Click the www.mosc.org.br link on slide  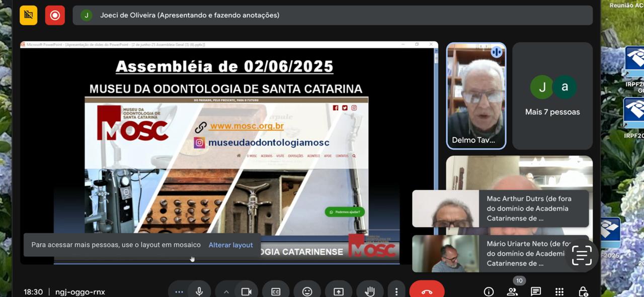[247, 126]
